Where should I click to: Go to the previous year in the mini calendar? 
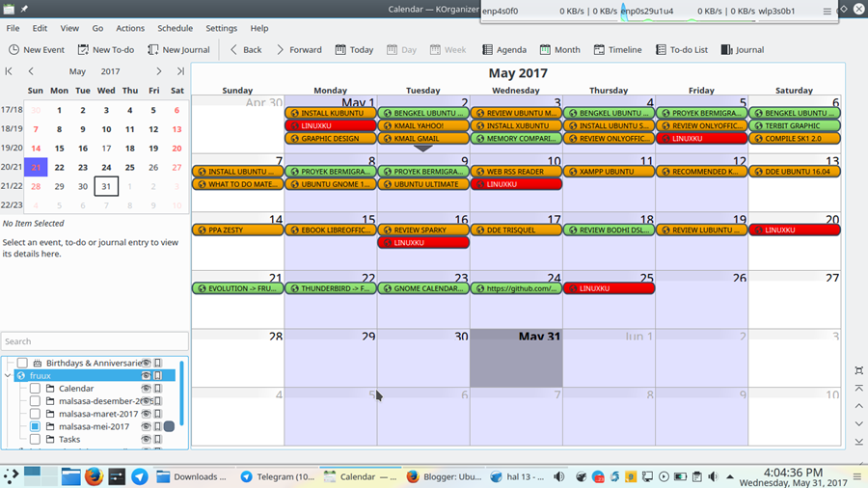coord(9,70)
